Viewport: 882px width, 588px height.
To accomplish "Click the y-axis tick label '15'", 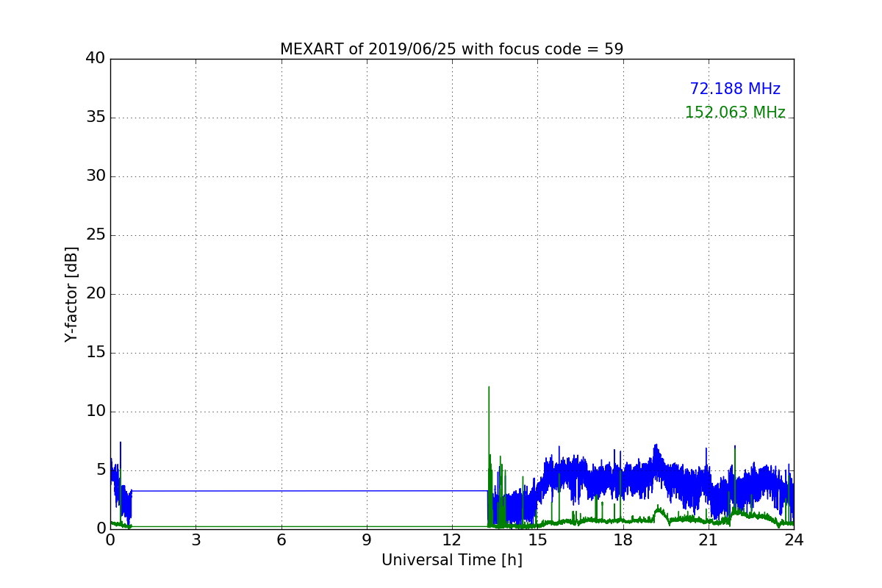I will [x=96, y=353].
